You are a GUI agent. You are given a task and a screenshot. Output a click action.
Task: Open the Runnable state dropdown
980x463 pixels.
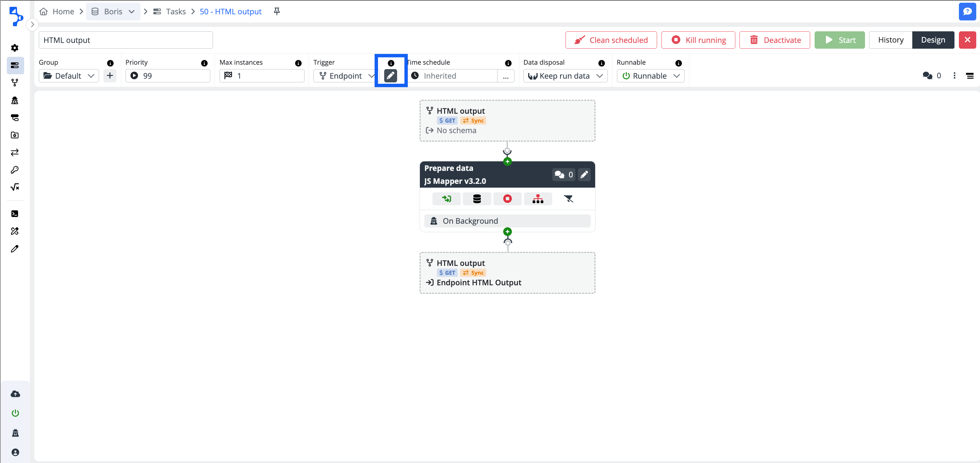pyautogui.click(x=650, y=76)
